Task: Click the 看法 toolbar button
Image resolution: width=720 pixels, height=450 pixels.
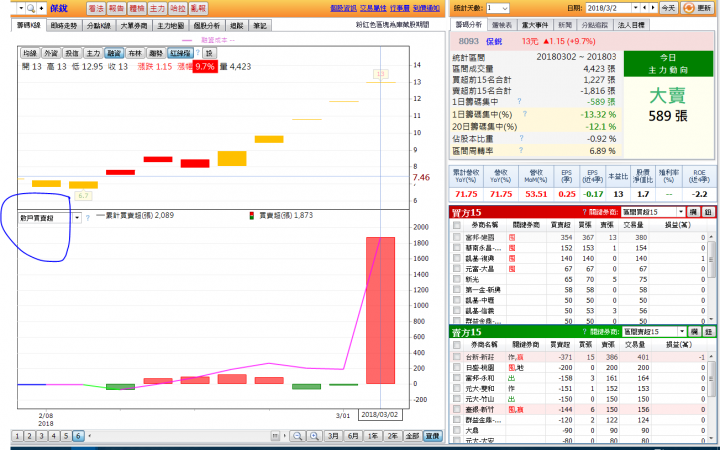Action: click(x=96, y=8)
